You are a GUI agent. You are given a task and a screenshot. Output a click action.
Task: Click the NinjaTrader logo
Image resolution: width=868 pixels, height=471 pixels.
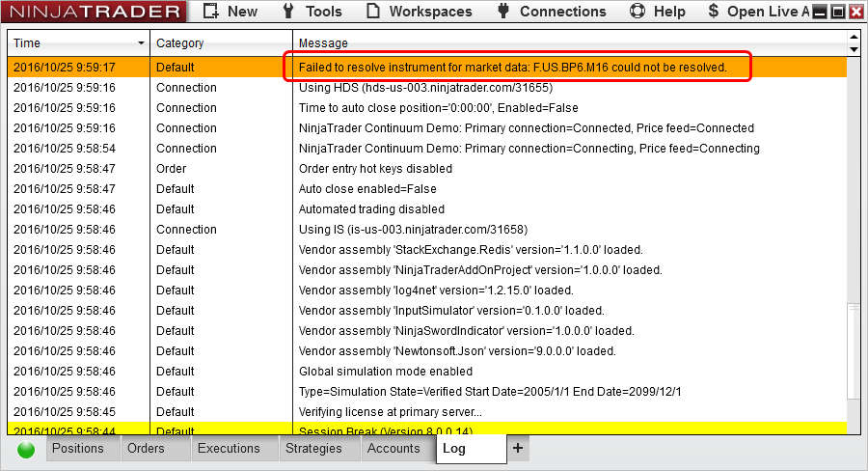coord(95,11)
